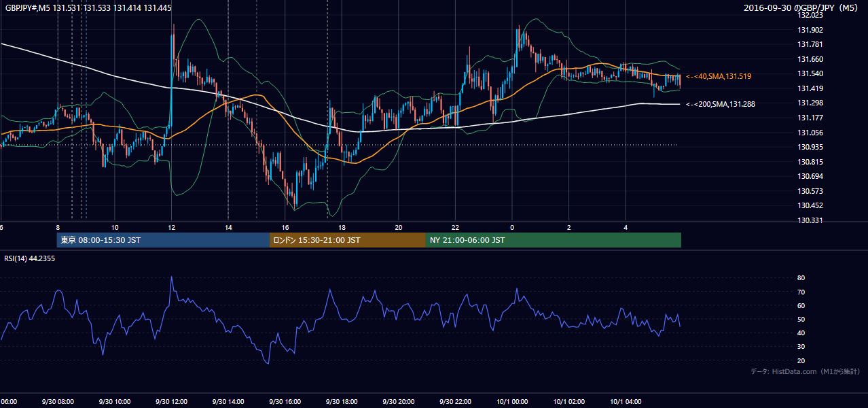
Task: Click price axis label 132.023
Action: [x=810, y=15]
